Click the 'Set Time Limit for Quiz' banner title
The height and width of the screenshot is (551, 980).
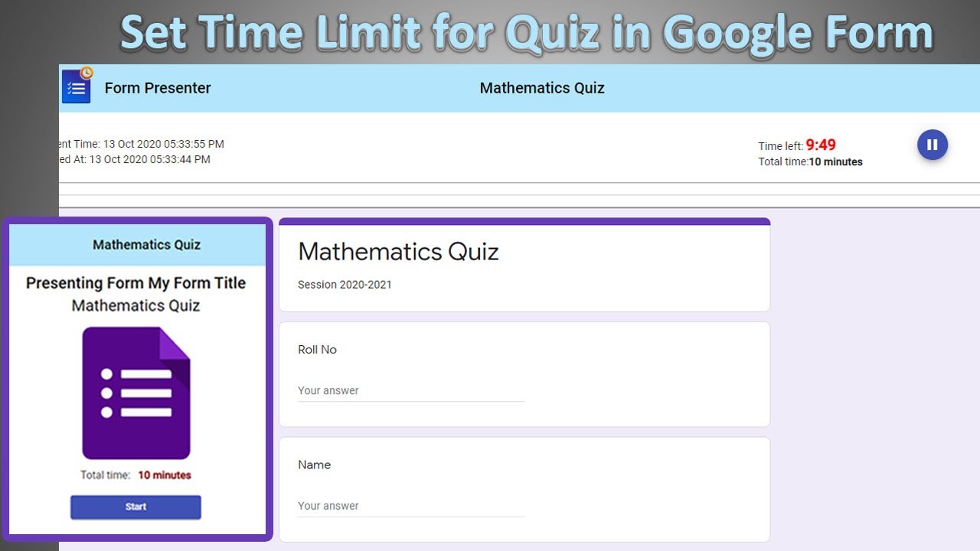coord(526,33)
